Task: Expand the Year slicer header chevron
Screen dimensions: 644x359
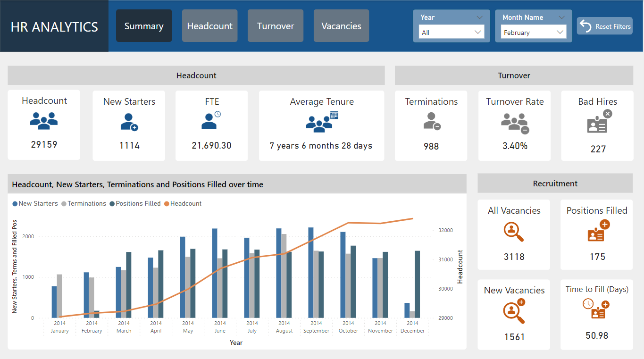Action: tap(480, 17)
